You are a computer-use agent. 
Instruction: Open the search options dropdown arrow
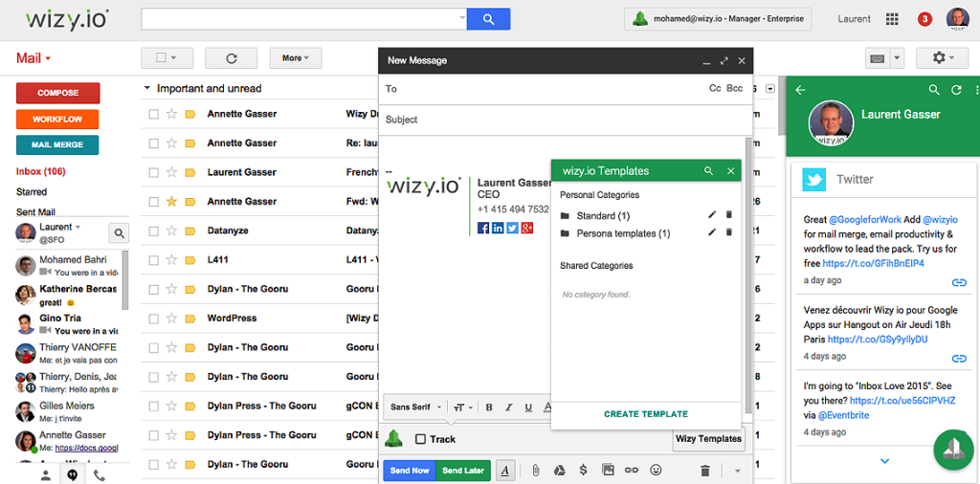click(462, 19)
